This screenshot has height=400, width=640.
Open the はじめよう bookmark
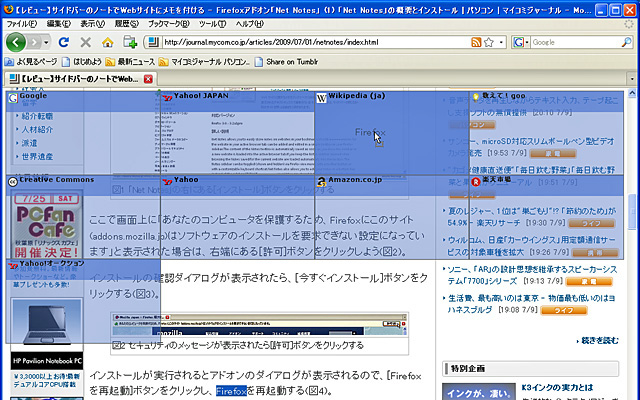(81, 62)
